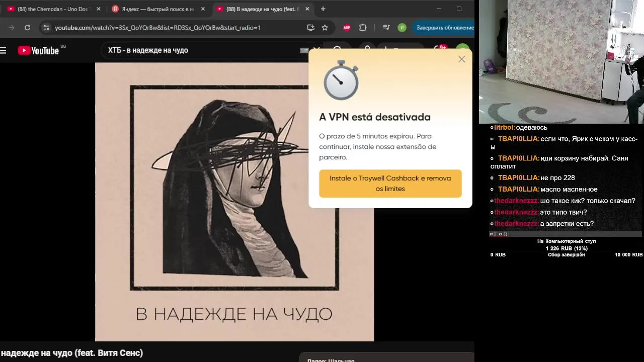Click chat message масло масленное

(569, 190)
